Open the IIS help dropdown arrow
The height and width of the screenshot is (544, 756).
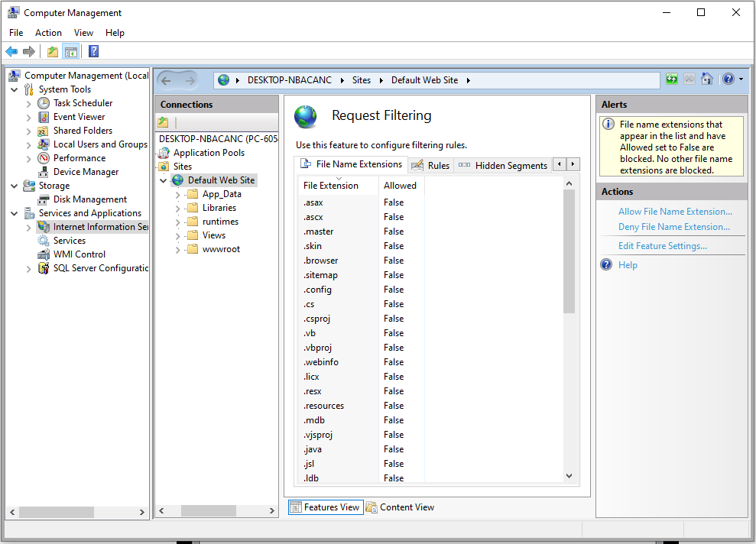click(x=741, y=79)
